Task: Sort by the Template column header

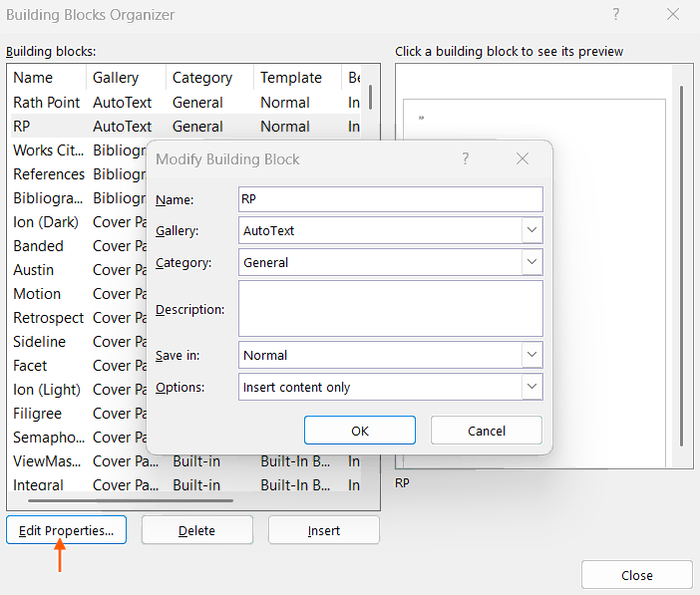Action: point(298,78)
